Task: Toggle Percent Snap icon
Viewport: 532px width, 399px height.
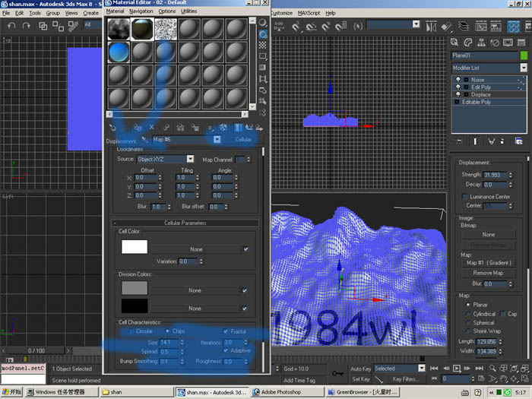Action: (x=326, y=26)
